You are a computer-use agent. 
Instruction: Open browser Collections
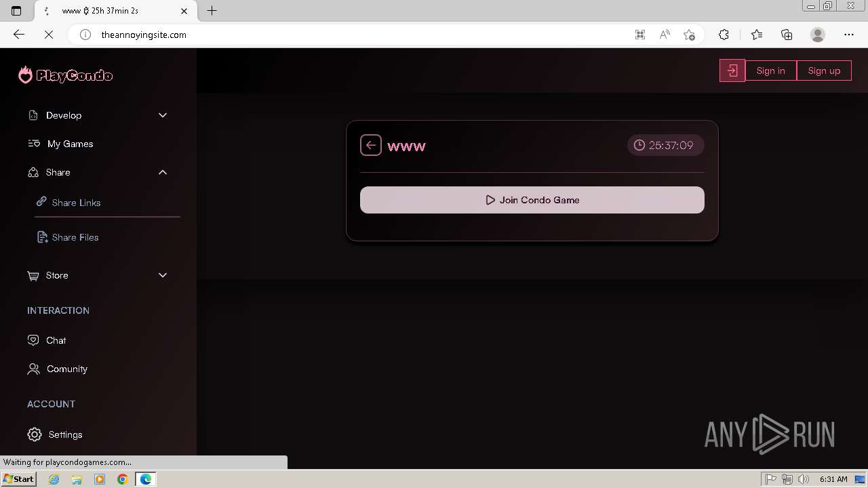tap(787, 35)
